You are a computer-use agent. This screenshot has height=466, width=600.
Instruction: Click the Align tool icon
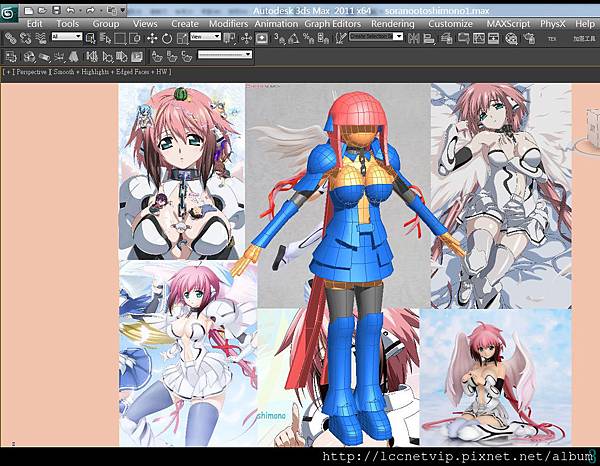[x=429, y=38]
